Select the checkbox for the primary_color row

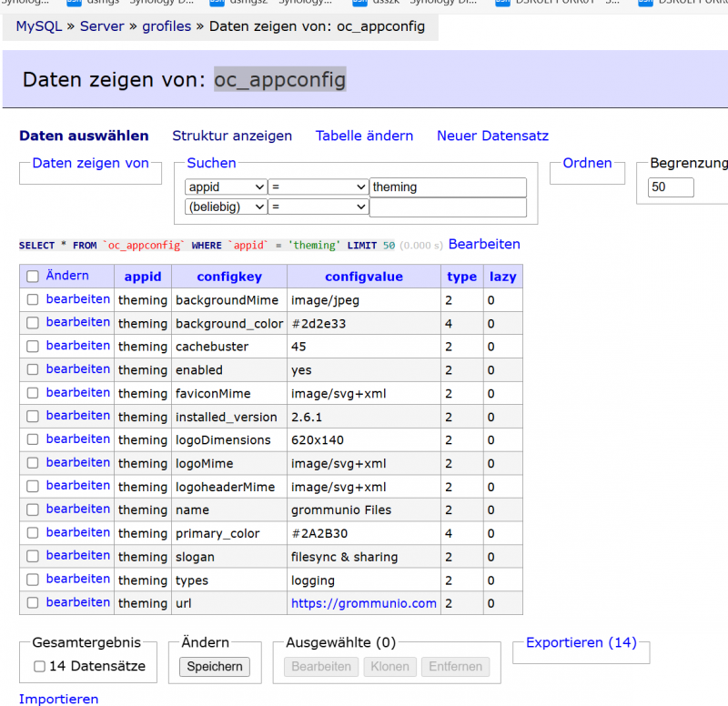pyautogui.click(x=33, y=533)
